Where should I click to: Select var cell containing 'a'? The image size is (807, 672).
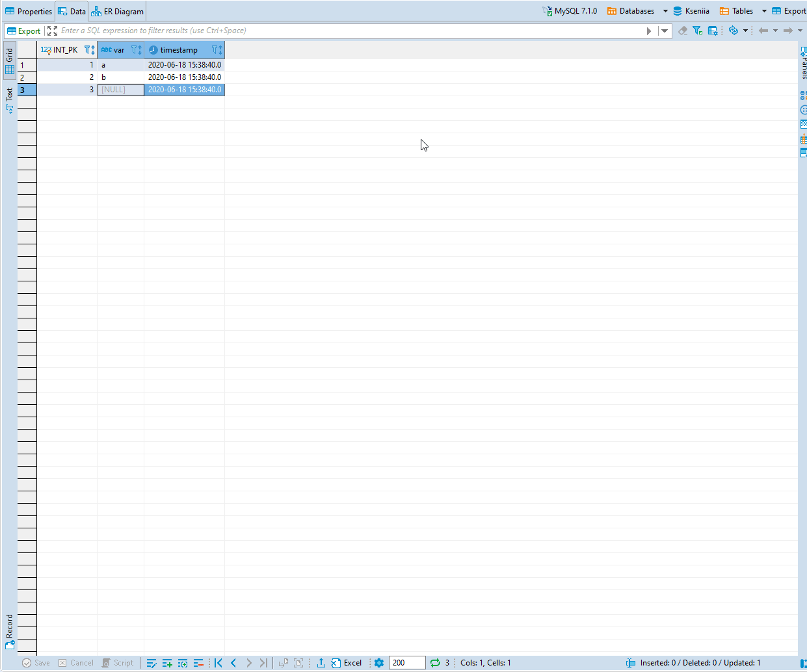click(x=120, y=65)
